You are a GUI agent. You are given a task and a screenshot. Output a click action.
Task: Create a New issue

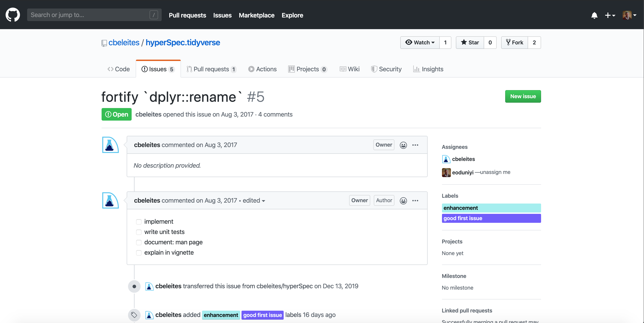523,96
